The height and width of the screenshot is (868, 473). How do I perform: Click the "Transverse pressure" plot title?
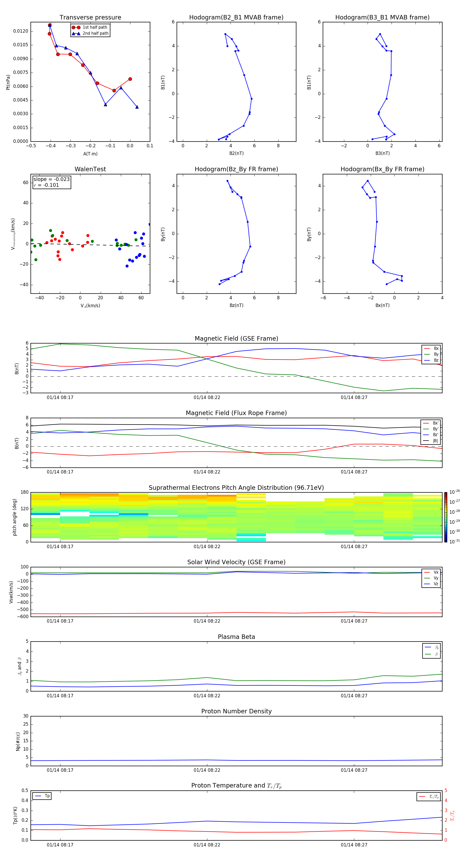(x=90, y=17)
